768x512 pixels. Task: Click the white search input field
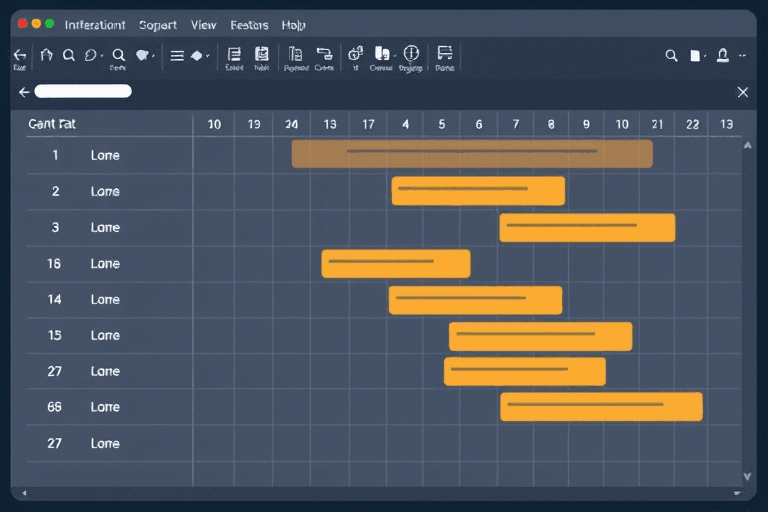[x=83, y=91]
